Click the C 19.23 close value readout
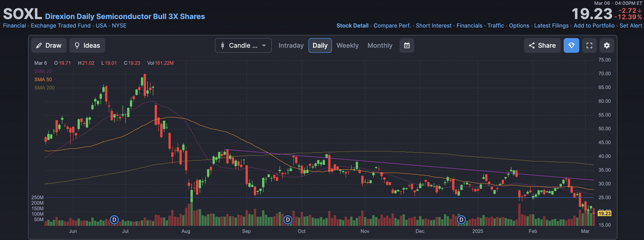Screen dimensions: 644x240 132,63
